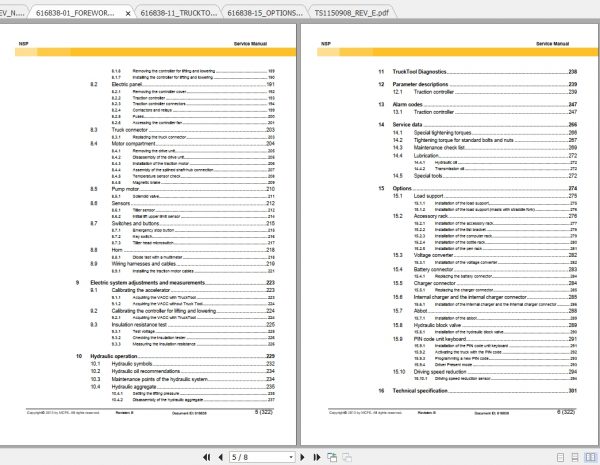The width and height of the screenshot is (600, 465).
Task: Click TruckTool Diagnostics contents entry
Action: point(477,72)
